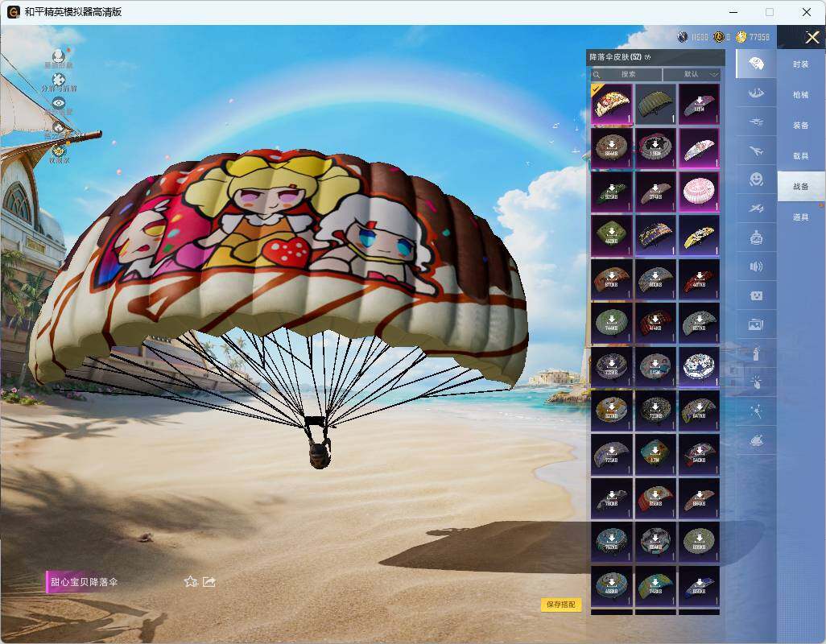Click the 77358 gold balance
The width and height of the screenshot is (826, 644).
759,37
